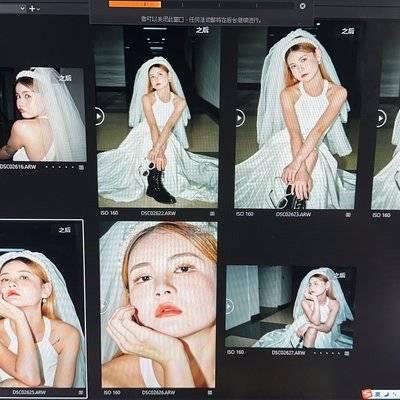Set star rating dots under DSC02627.ARW
Screen dimensions: 400x400
coord(326,353)
